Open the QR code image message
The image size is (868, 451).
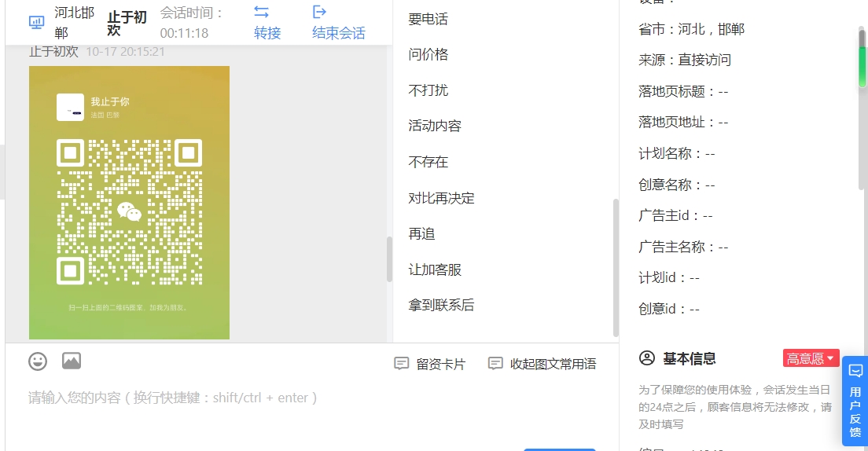[x=129, y=203]
